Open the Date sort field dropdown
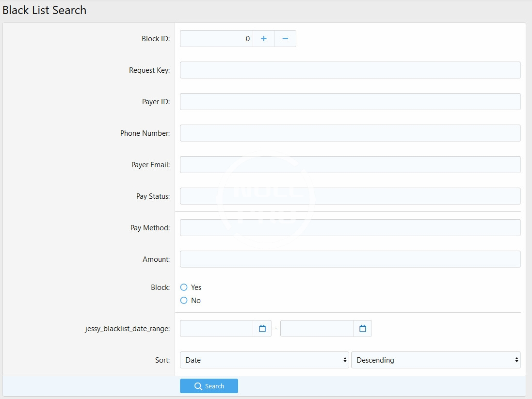The width and height of the screenshot is (532, 399). point(264,360)
